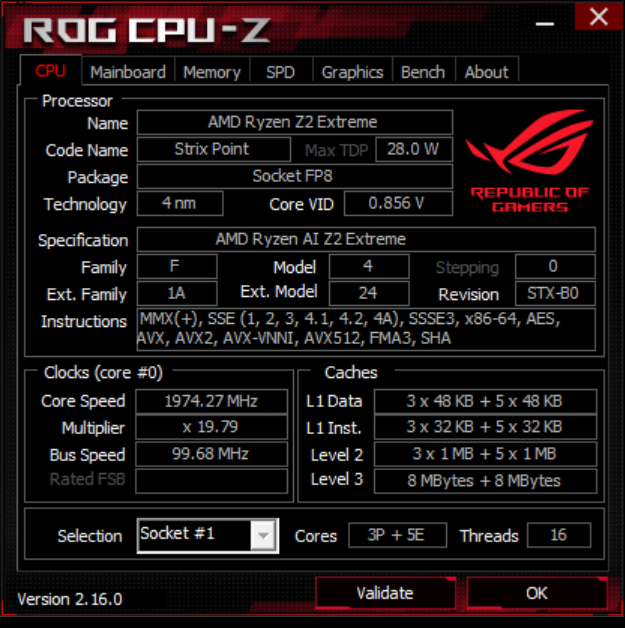
Task: Click the processor Name field
Action: pos(295,122)
